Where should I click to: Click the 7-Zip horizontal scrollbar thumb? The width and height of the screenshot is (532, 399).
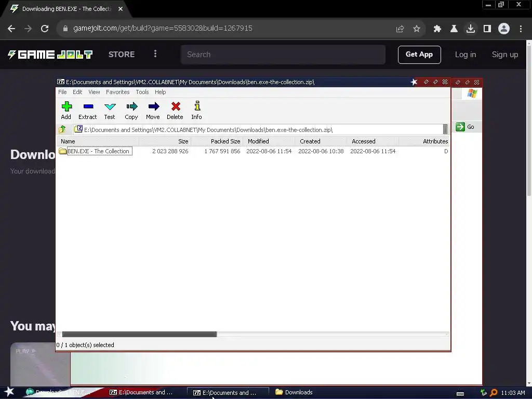(139, 335)
